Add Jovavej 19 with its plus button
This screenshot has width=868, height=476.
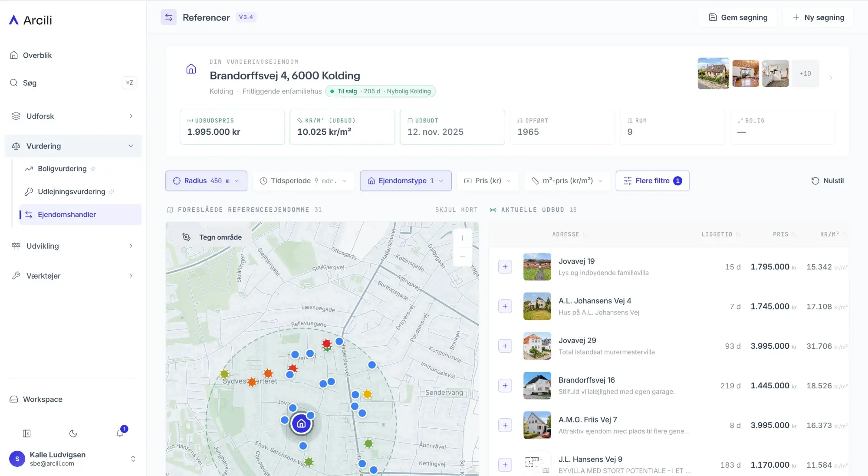(x=505, y=266)
